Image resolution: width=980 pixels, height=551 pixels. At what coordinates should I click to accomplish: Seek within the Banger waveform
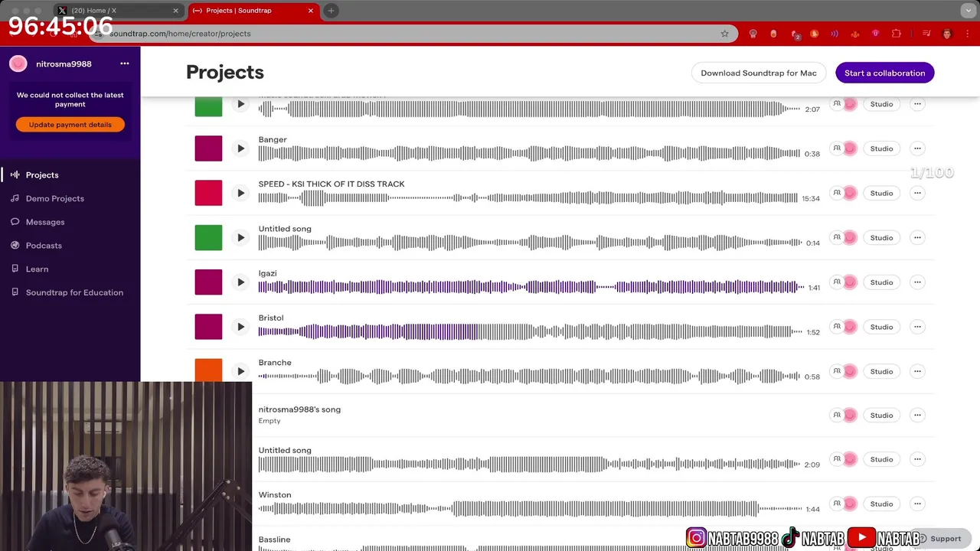click(529, 154)
